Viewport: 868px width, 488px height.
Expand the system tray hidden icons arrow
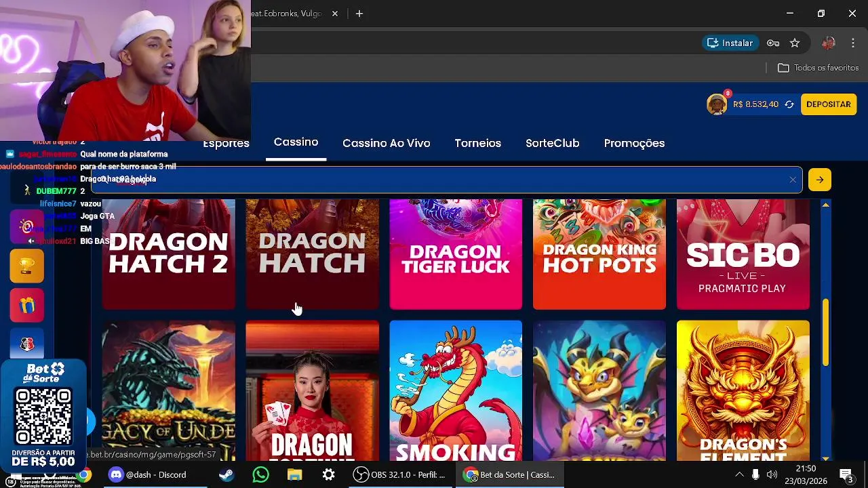coord(739,475)
